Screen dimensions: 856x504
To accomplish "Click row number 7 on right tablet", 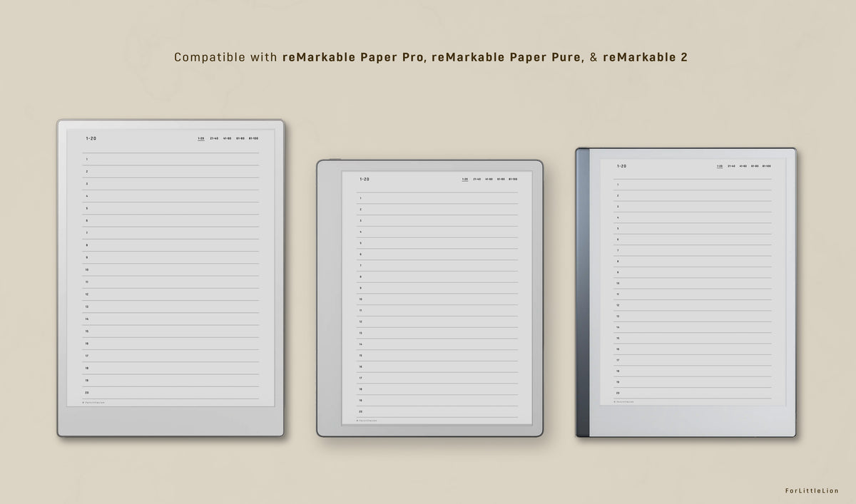I will pyautogui.click(x=618, y=250).
